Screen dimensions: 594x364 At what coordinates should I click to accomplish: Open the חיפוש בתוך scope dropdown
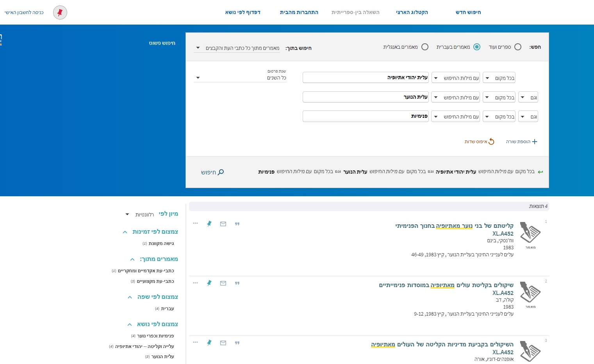pyautogui.click(x=237, y=48)
